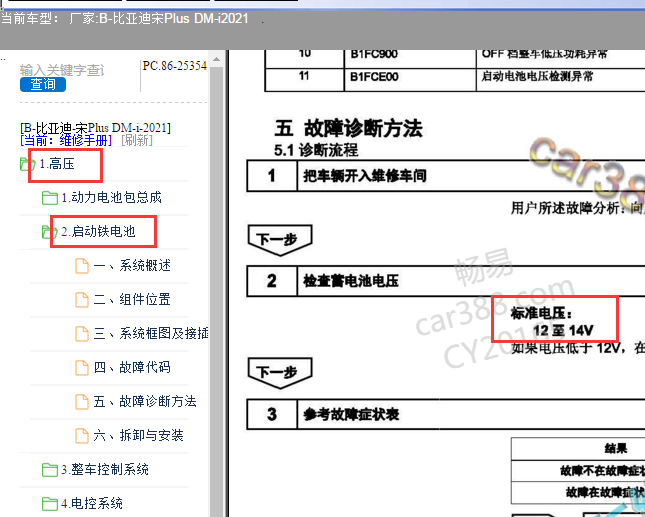
Task: Click the 下一步 arrow below step 2
Action: point(280,373)
